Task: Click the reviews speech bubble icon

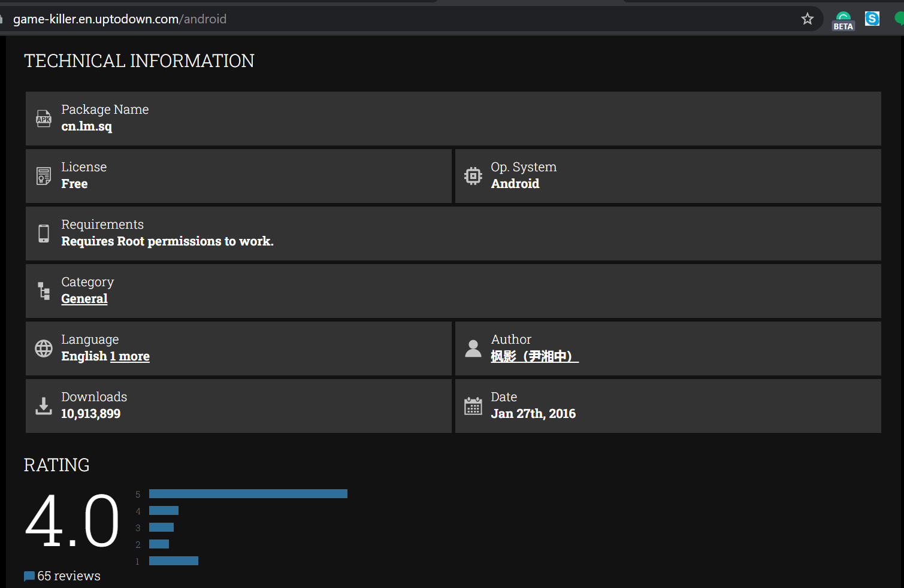Action: point(29,577)
